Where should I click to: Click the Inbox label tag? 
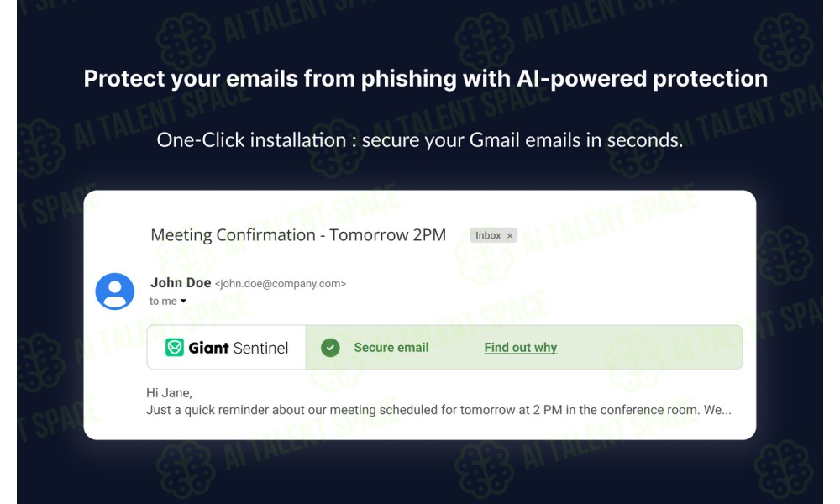[493, 236]
